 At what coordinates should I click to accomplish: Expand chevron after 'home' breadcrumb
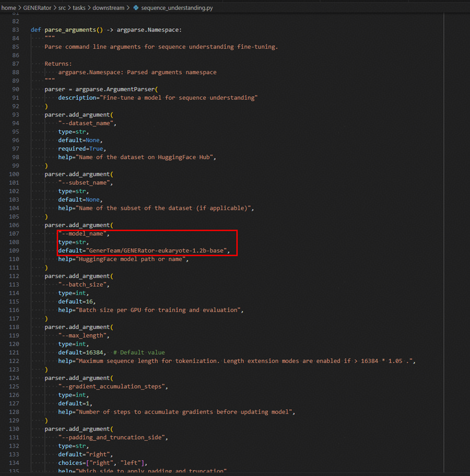20,8
